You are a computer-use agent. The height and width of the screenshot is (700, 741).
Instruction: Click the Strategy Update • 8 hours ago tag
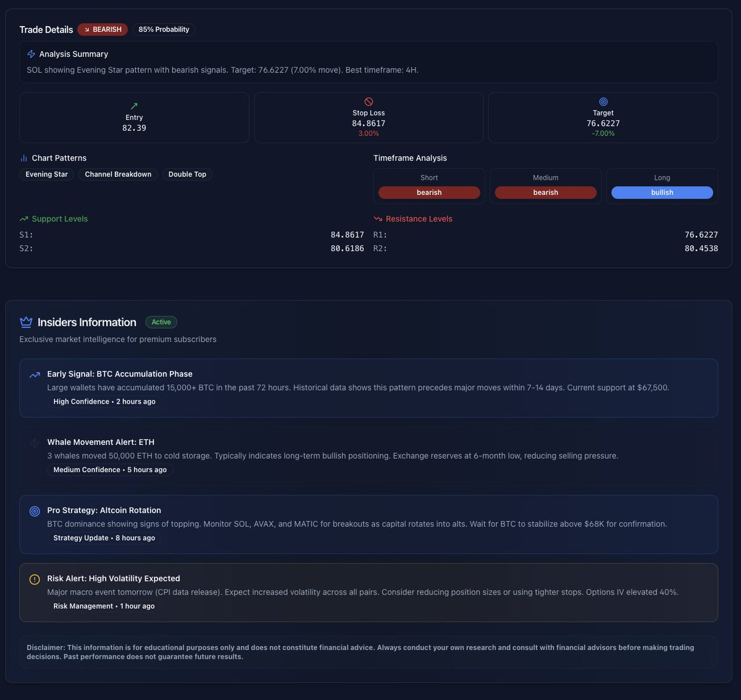pyautogui.click(x=104, y=538)
